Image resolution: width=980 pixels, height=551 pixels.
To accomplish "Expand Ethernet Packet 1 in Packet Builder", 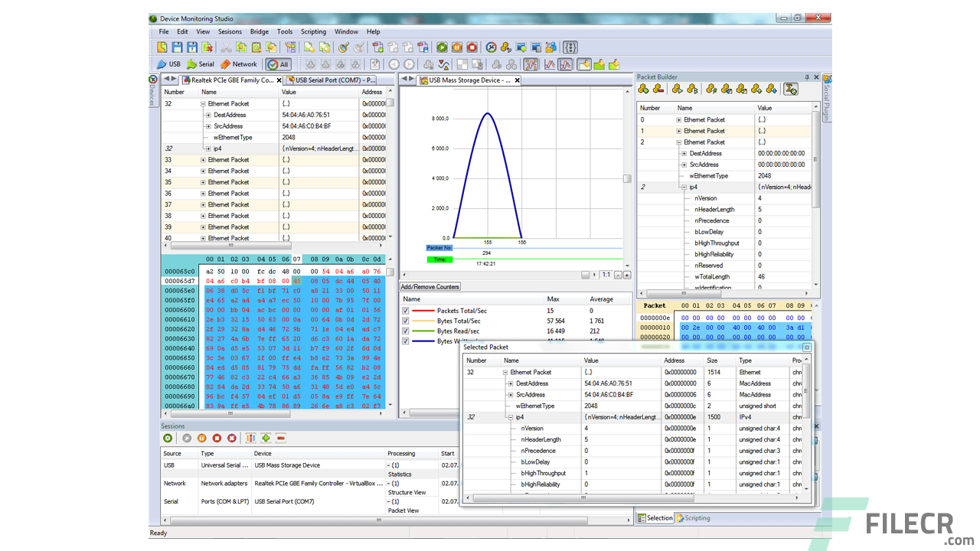I will tap(678, 131).
